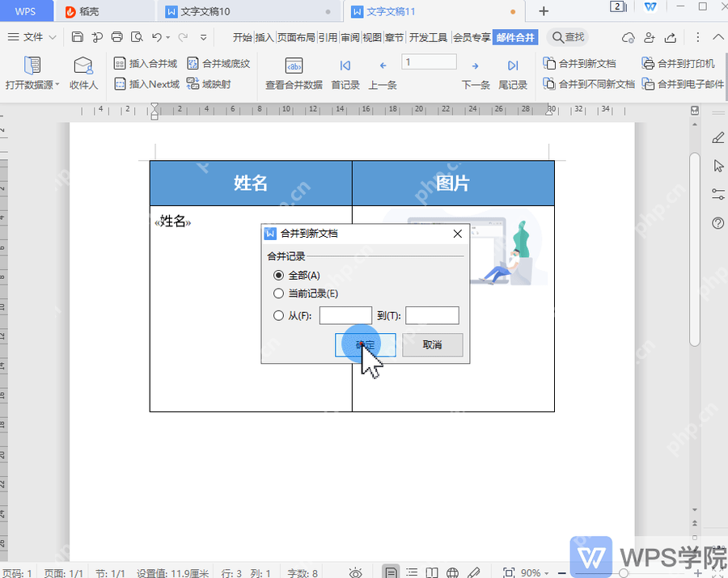Close the merge-to-new-document dialog
The height and width of the screenshot is (578, 728).
(457, 234)
